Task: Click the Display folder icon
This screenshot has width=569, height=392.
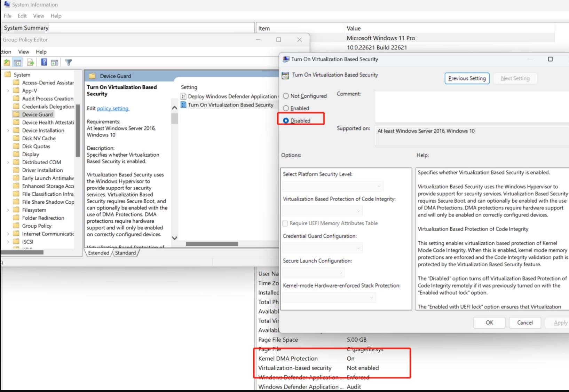Action: click(x=16, y=154)
